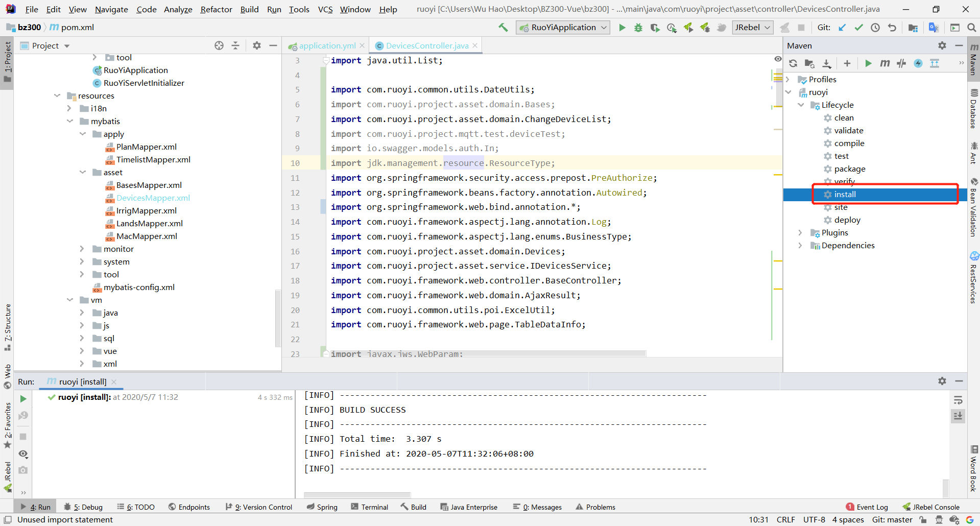The width and height of the screenshot is (980, 526).
Task: Run selected Maven build
Action: pyautogui.click(x=868, y=63)
